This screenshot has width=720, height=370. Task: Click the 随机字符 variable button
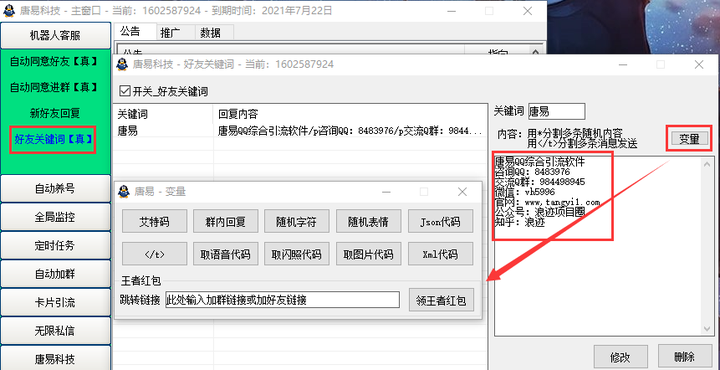pos(297,222)
